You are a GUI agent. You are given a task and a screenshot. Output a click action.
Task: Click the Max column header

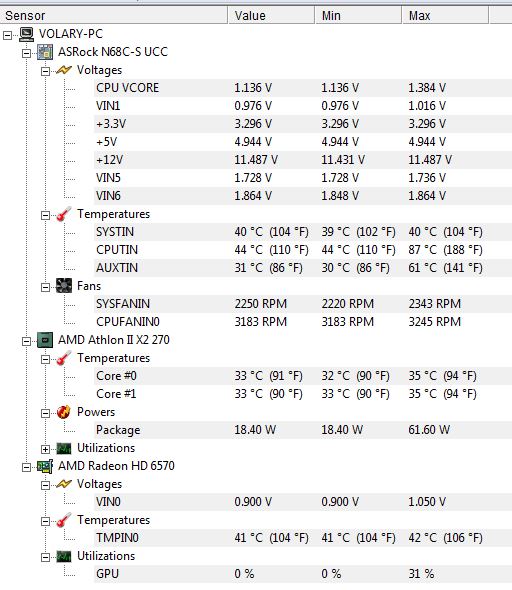pos(445,16)
